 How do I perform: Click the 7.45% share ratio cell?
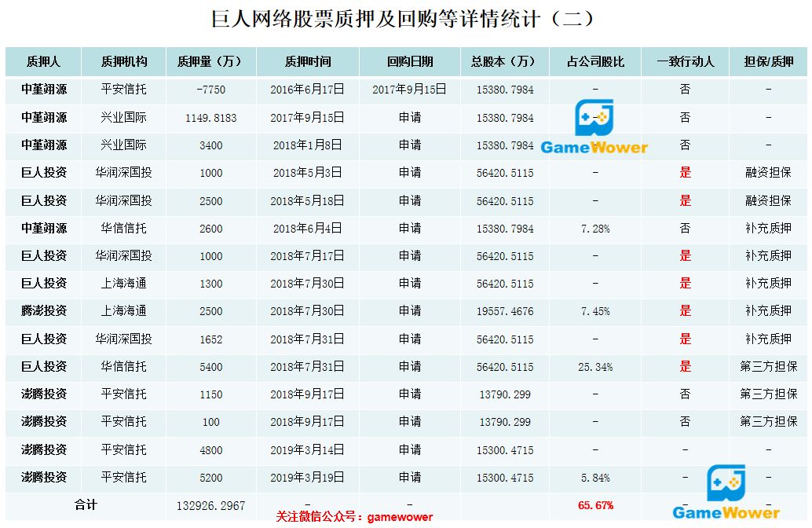[595, 311]
